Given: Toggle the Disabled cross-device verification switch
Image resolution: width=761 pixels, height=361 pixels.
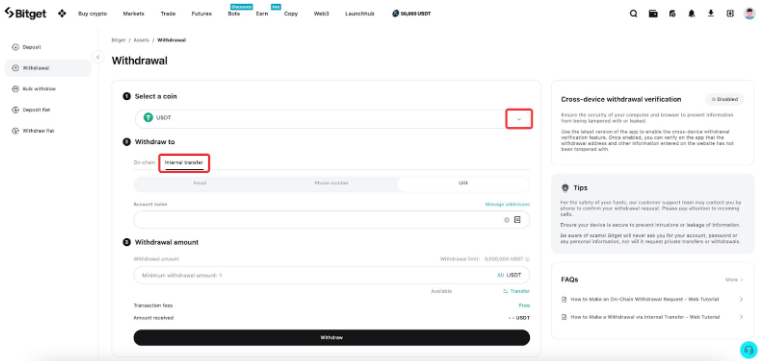Looking at the screenshot, I should (725, 99).
